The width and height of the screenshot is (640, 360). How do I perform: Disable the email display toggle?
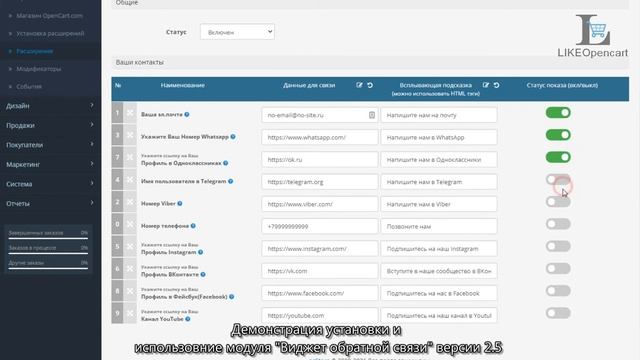pyautogui.click(x=558, y=113)
